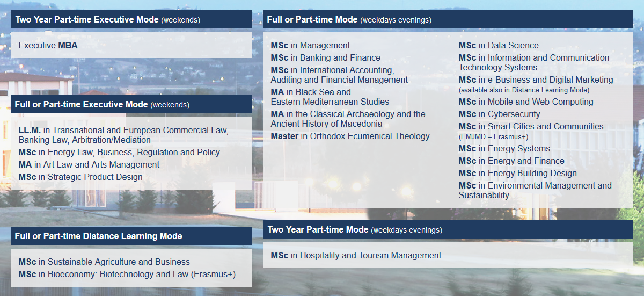Image resolution: width=644 pixels, height=296 pixels.
Task: Open MSc in International Accounting, Auditing and Financial Management
Action: point(339,75)
